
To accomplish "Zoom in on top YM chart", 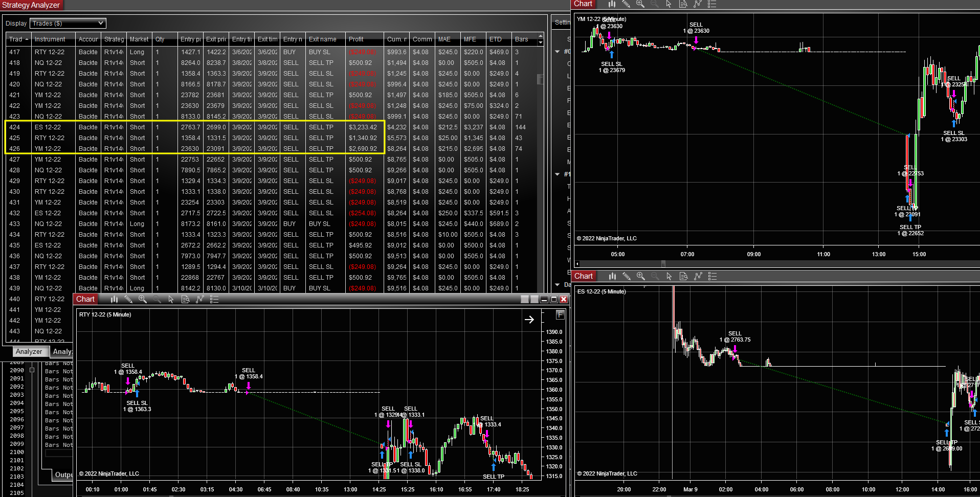I will pyautogui.click(x=640, y=4).
